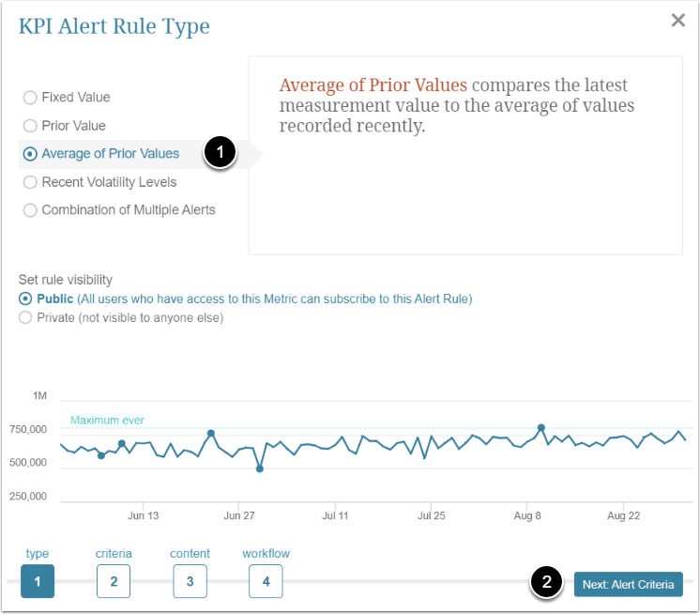Jump to step 2 criteria
The image size is (700, 614).
tap(114, 581)
